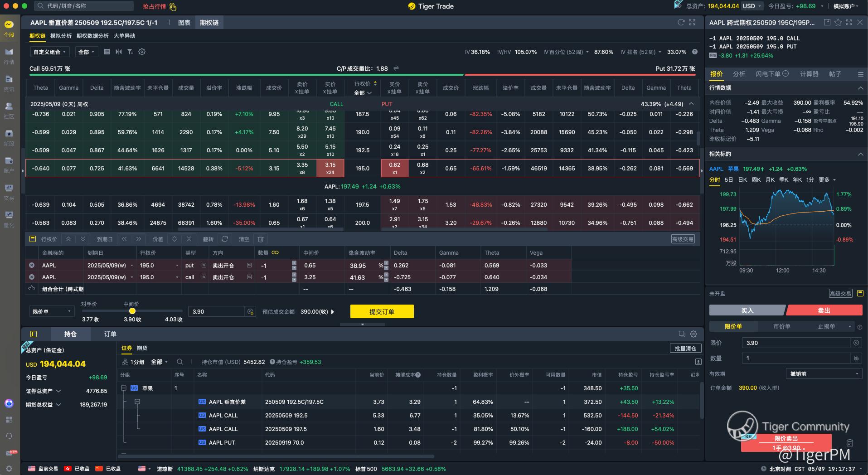Open the USD currency dropdown
Viewport: 868px width, 475px height.
(x=752, y=6)
